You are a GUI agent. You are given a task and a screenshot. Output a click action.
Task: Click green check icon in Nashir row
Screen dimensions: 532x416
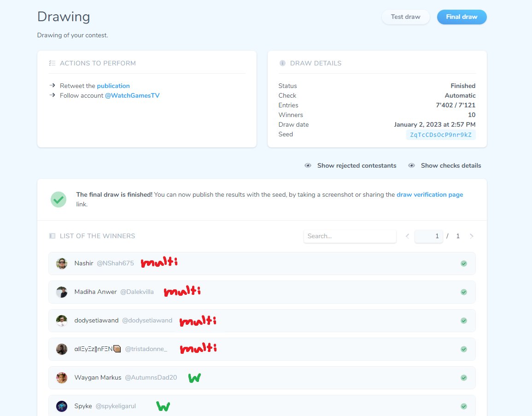464,264
